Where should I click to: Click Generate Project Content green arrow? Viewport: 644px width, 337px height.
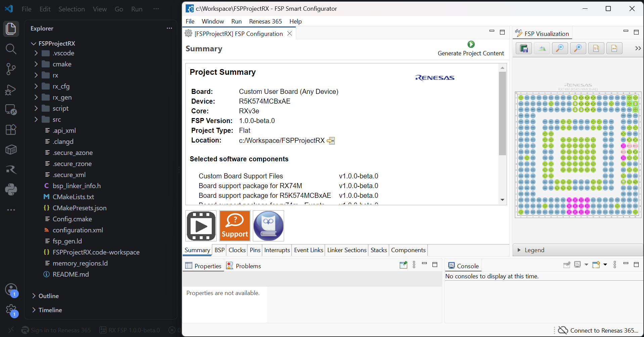tap(471, 44)
